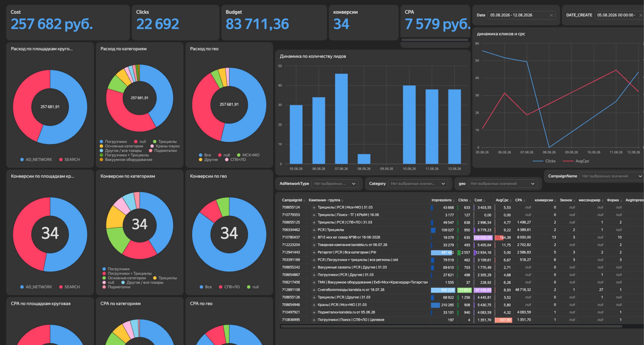Expand the Товарная кампания kandela.ru row

[314, 245]
